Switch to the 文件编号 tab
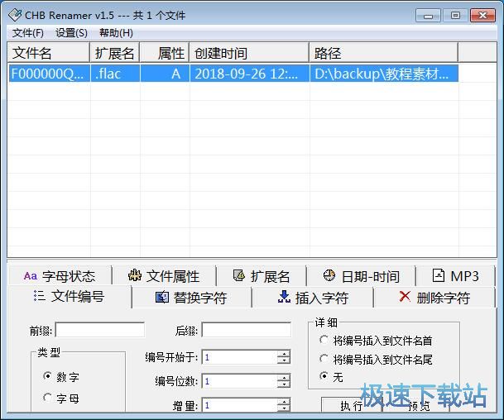The image size is (504, 420). [x=70, y=296]
